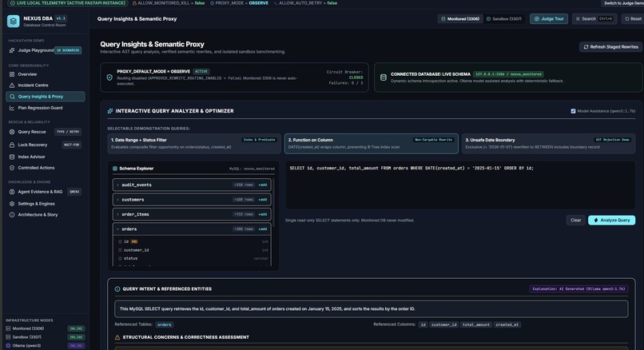Screen dimensions: 644x350
Task: Click the sparkle icon by Interactive Query Analyzer
Action: [110, 111]
